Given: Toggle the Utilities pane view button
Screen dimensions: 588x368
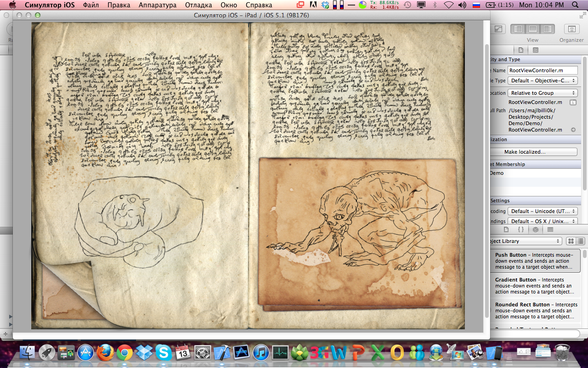Looking at the screenshot, I should 547,29.
